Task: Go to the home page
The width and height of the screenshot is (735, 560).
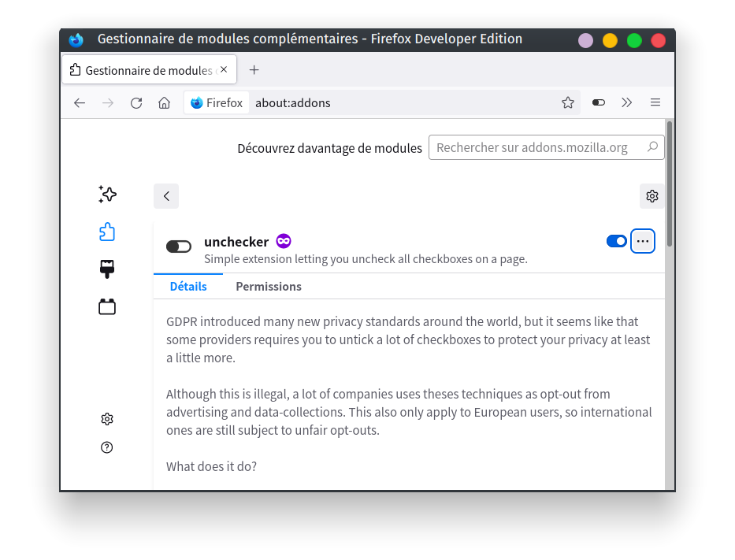Action: (x=164, y=103)
